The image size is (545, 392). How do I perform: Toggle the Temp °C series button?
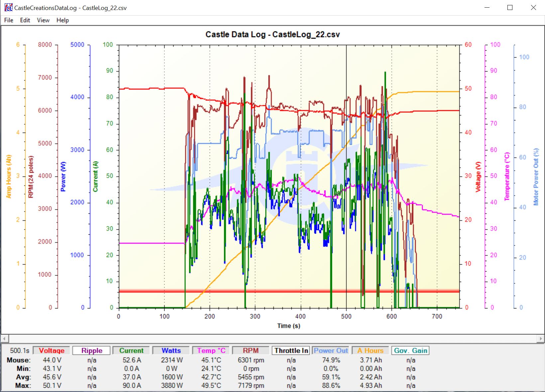click(x=211, y=350)
